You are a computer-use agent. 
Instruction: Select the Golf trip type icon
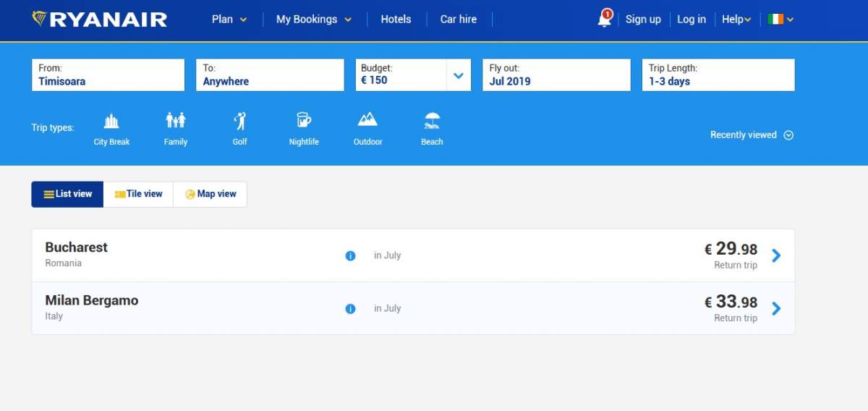pos(240,122)
